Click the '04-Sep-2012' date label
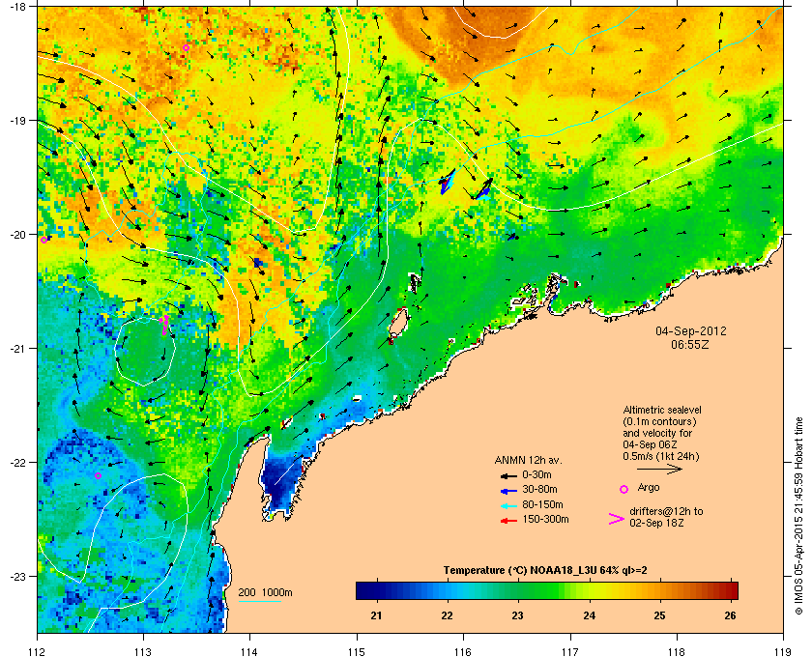Screen dimensions: 812x657 click(691, 330)
